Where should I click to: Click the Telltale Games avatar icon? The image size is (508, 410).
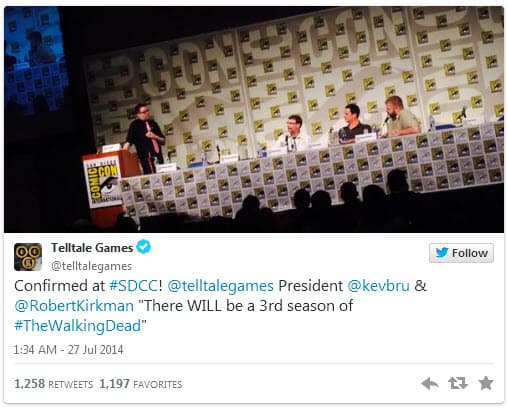(28, 257)
